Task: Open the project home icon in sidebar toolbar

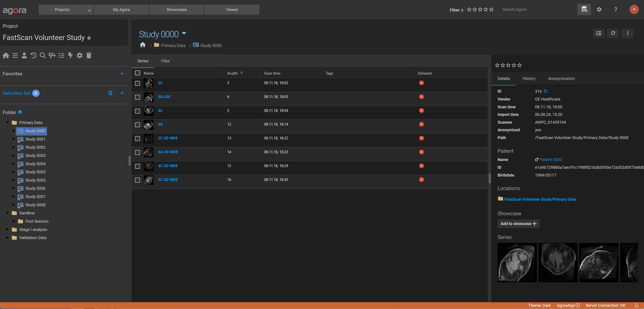Action: (x=6, y=55)
